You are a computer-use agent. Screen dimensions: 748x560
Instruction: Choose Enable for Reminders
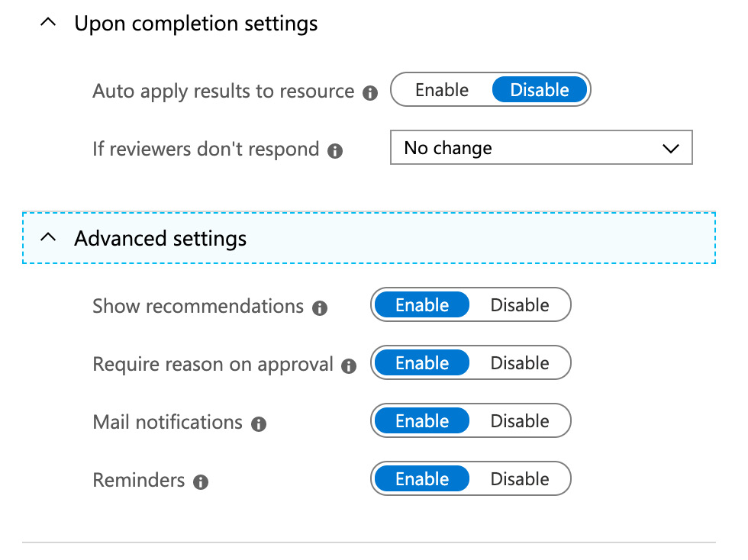[421, 479]
